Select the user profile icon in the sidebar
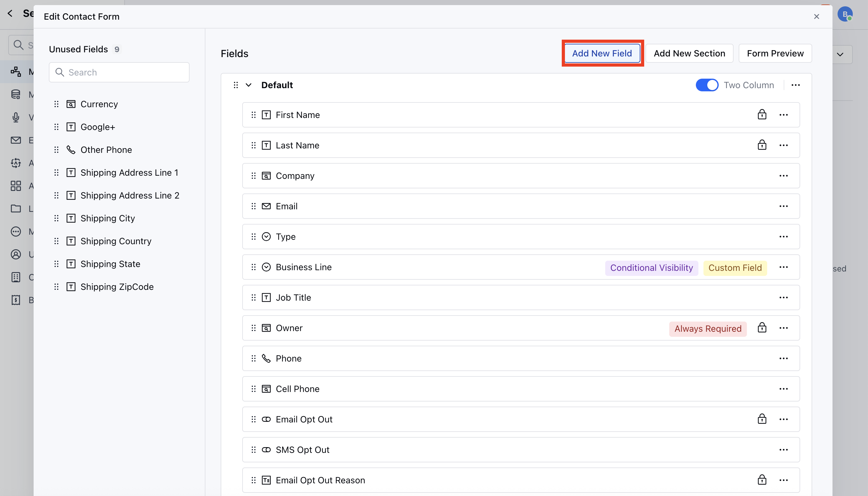 pyautogui.click(x=16, y=254)
